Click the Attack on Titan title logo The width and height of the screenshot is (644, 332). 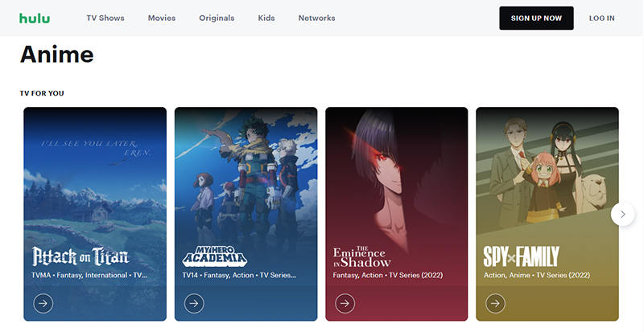80,257
